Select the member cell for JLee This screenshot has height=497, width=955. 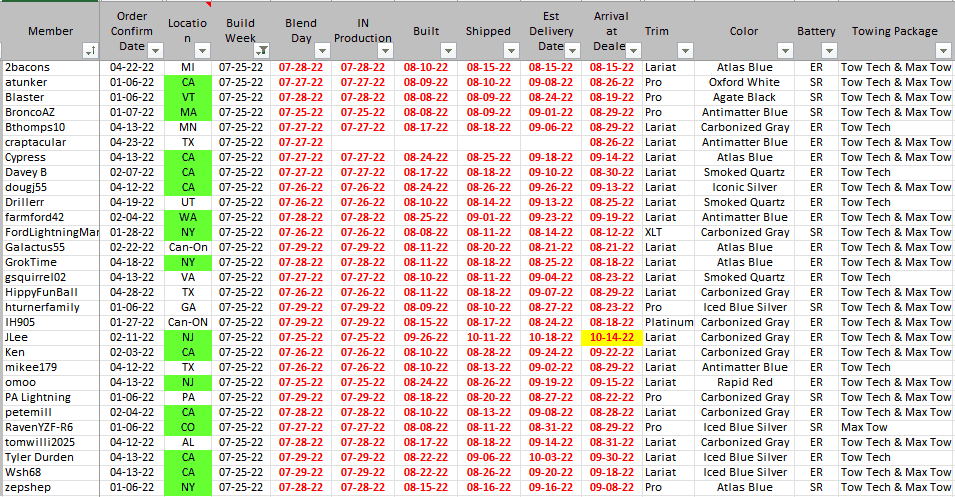(50, 338)
